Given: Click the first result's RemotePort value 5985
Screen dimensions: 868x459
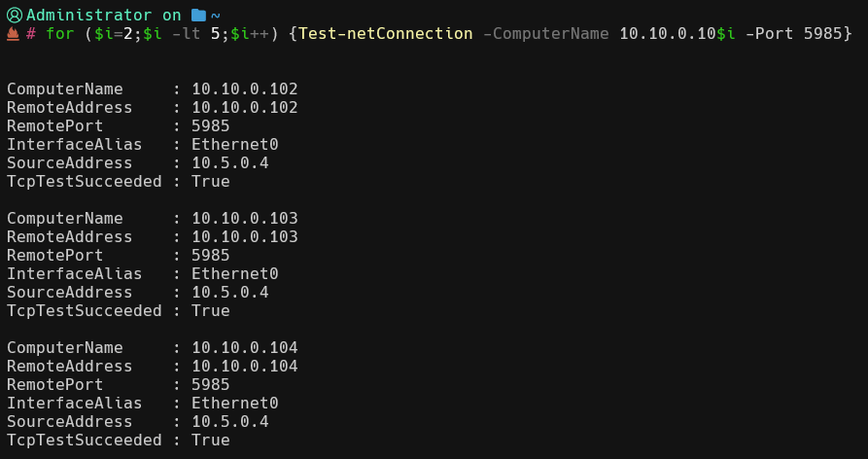Looking at the screenshot, I should (210, 126).
